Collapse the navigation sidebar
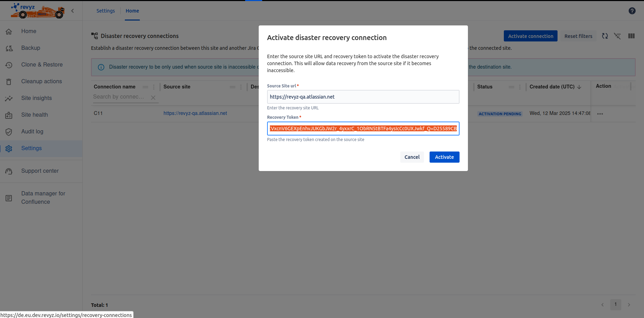The height and width of the screenshot is (318, 644). pos(73,10)
